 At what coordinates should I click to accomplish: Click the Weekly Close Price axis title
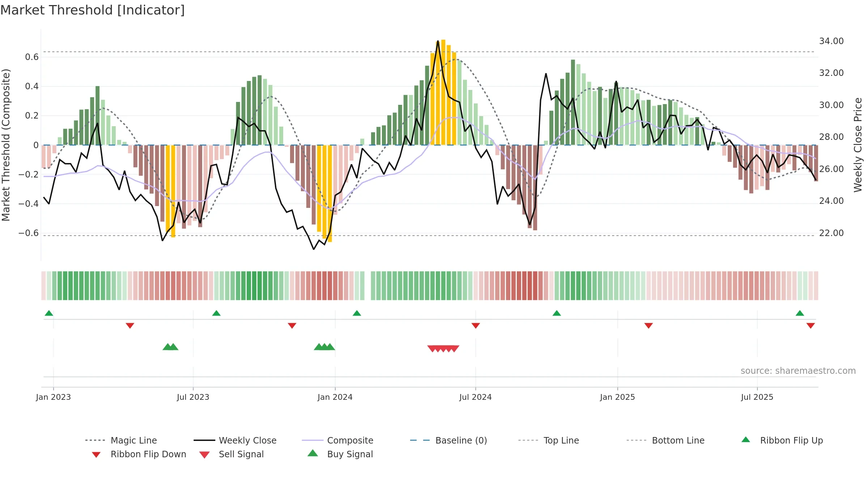point(858,145)
